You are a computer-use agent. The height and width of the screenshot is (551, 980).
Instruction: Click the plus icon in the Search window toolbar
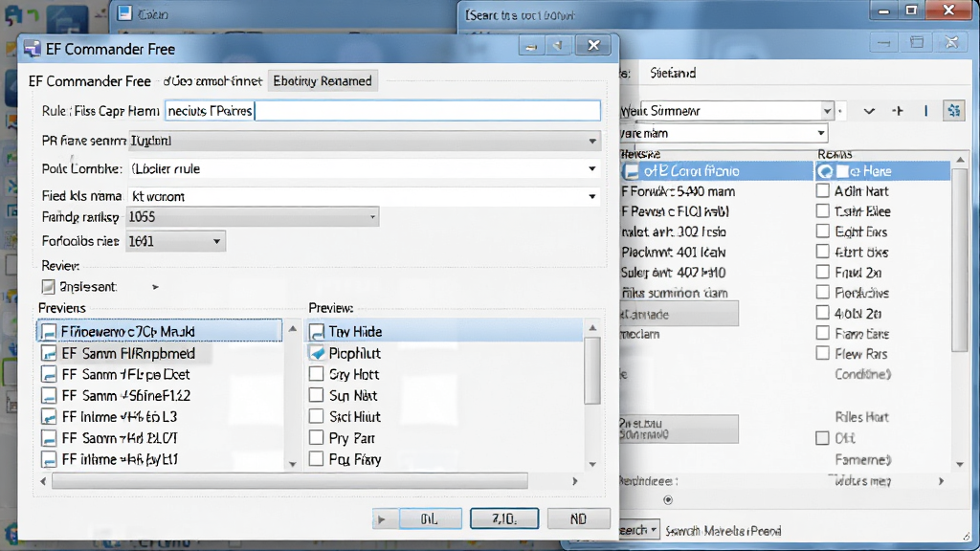pyautogui.click(x=898, y=111)
